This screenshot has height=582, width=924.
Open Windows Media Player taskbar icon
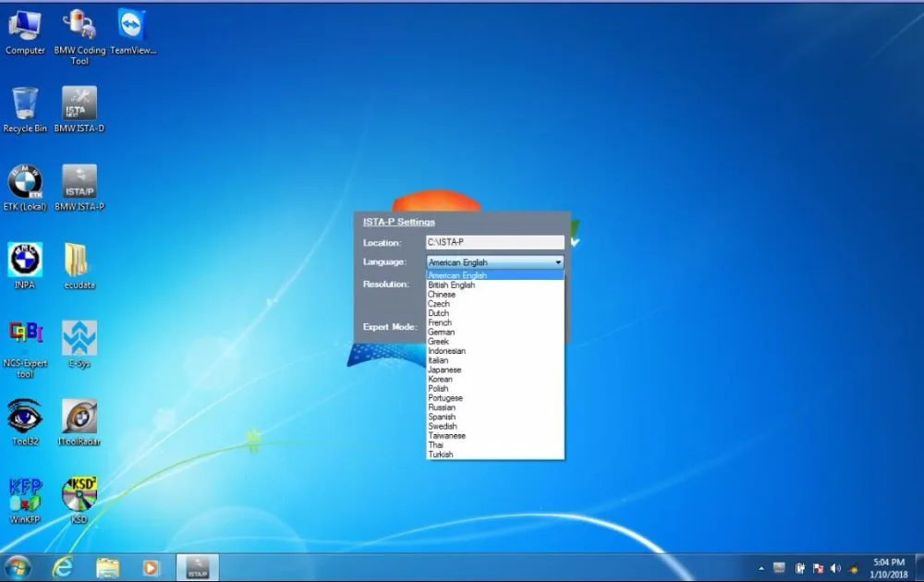coord(151,568)
